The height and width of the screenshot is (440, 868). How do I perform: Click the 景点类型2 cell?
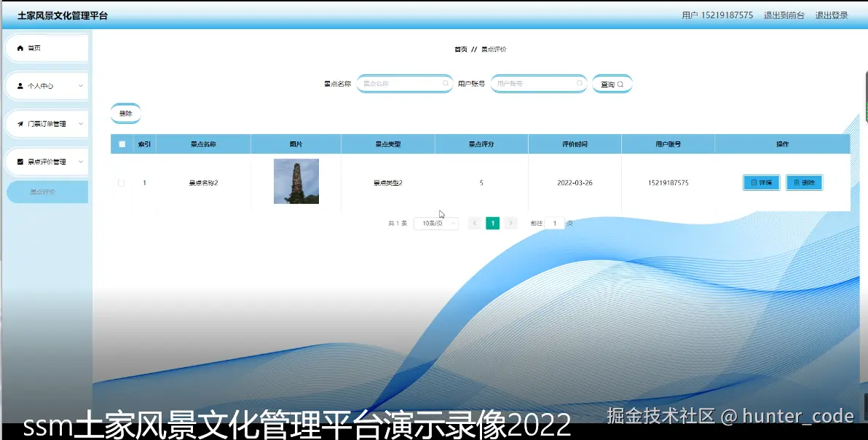point(388,183)
